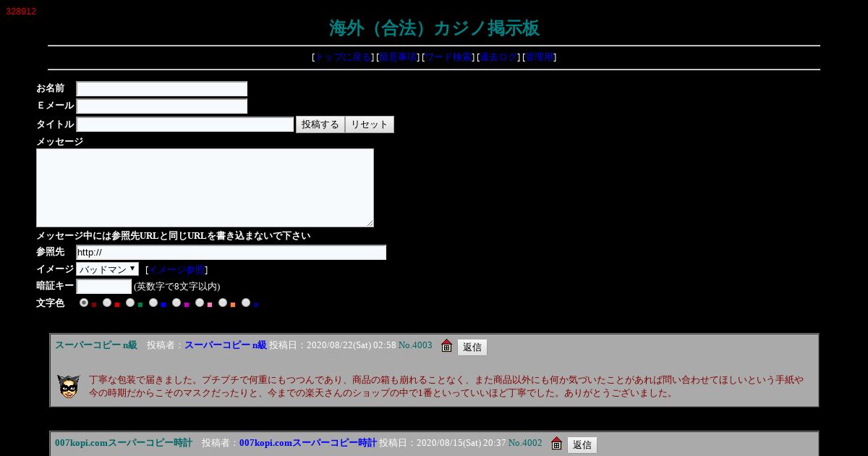Reply to post No.4002 with 返信

click(582, 445)
